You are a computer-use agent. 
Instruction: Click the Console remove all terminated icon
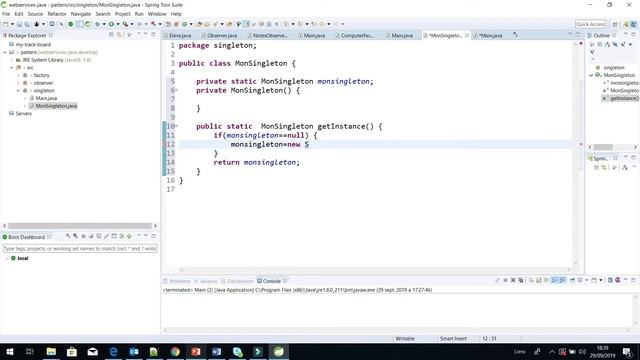521,280
